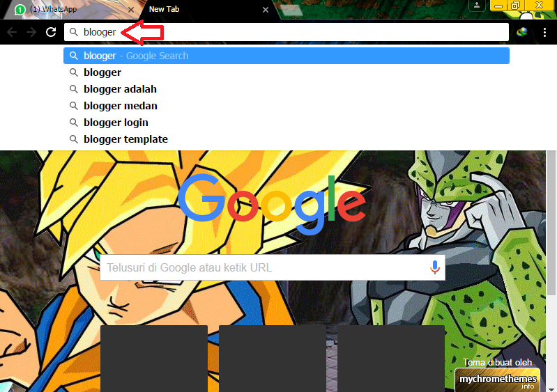Start voice search with microphone icon

(435, 267)
